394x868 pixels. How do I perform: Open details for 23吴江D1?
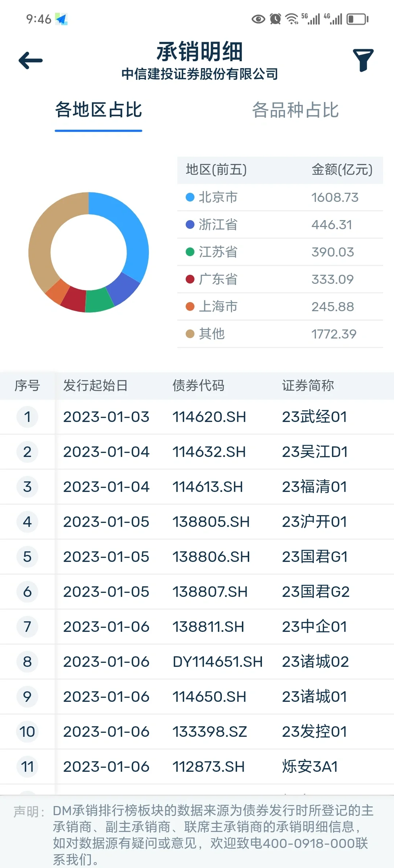point(315,451)
